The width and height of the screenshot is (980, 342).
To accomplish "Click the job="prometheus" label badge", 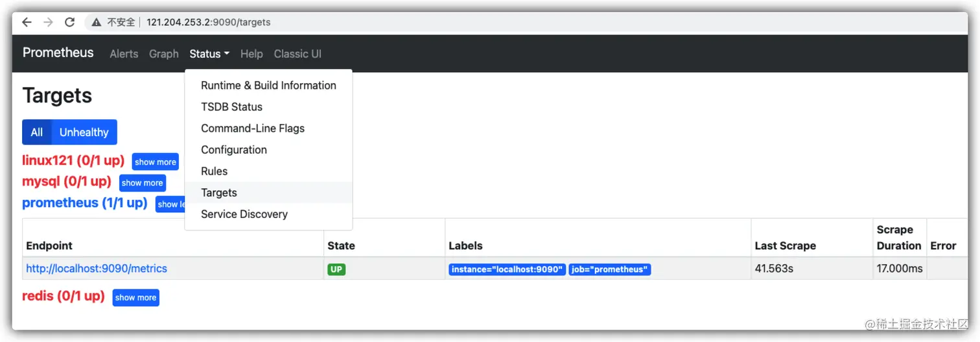I will [610, 269].
